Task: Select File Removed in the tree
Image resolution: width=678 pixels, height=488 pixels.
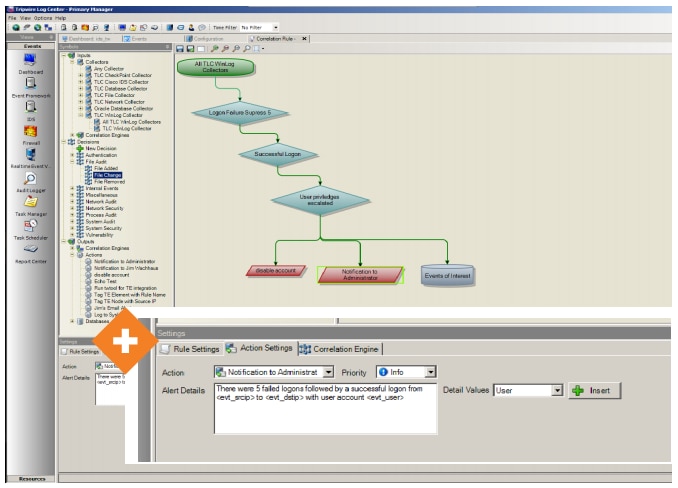Action: [109, 182]
